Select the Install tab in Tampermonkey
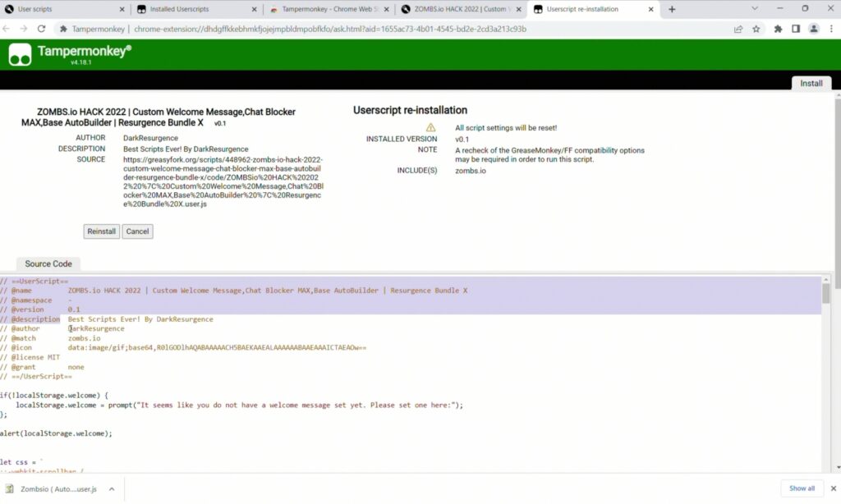This screenshot has height=504, width=841. (x=811, y=83)
